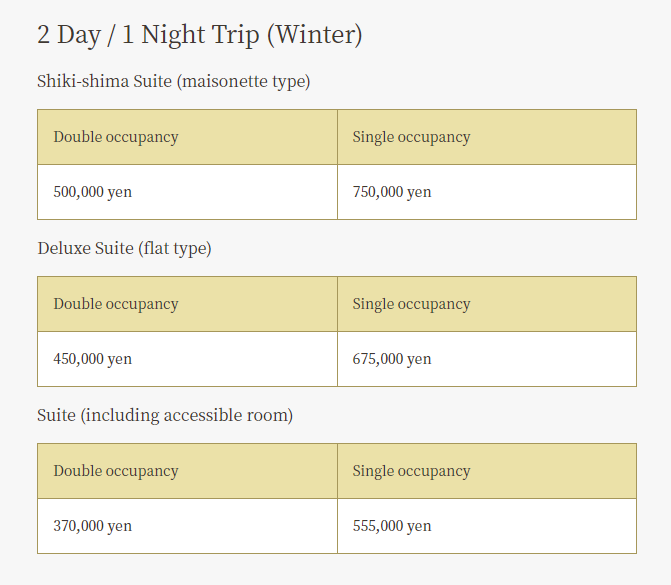Click the '2 Day / 1 Night Trip (Winter)' heading
Screen dimensions: 671x585
coord(199,35)
